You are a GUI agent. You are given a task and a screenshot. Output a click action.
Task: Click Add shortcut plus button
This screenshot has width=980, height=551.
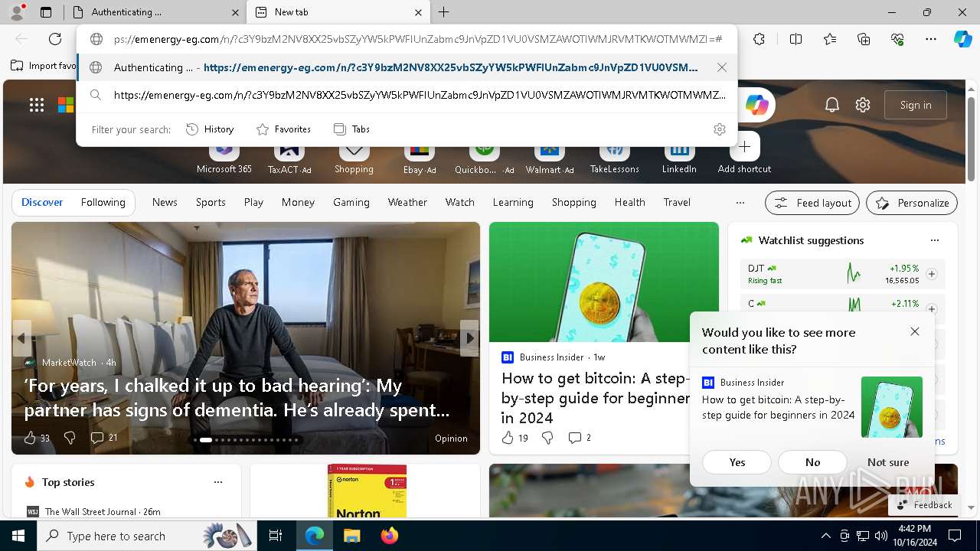(744, 147)
